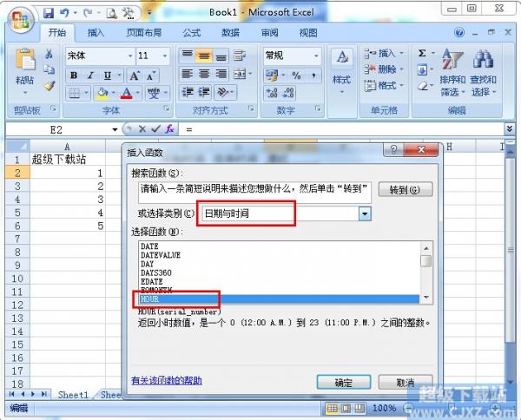
Task: Click 确定 to confirm function
Action: 344,383
